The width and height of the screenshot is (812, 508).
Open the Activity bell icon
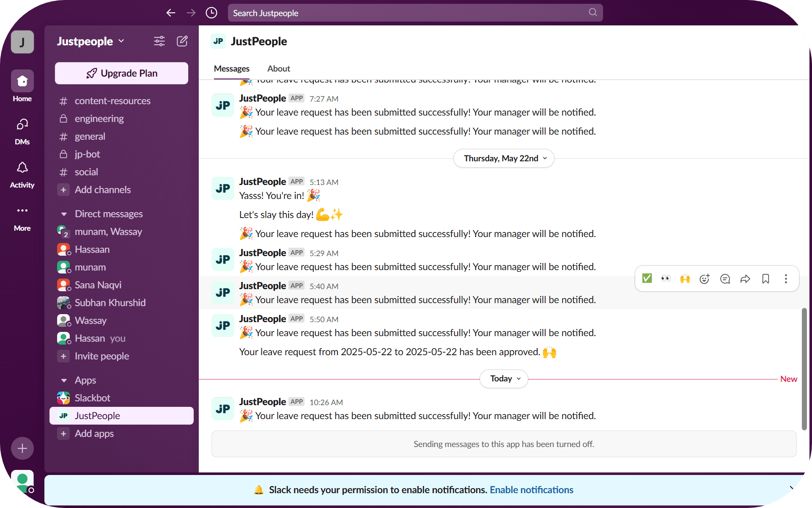22,167
